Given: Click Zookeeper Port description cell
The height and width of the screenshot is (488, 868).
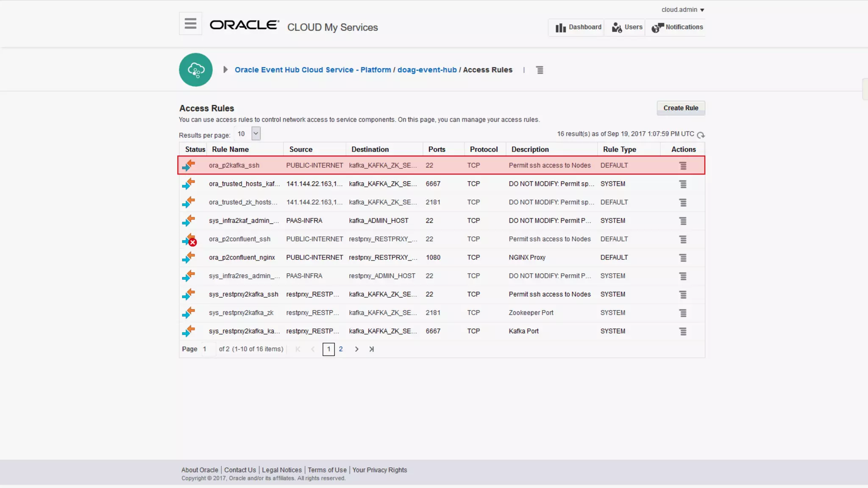Looking at the screenshot, I should click(x=531, y=313).
